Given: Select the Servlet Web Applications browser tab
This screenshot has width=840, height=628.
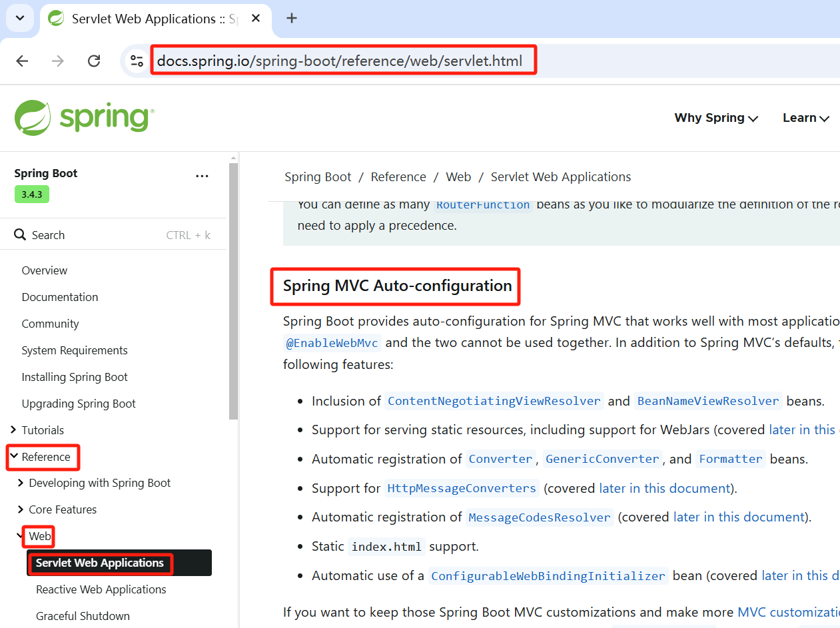Looking at the screenshot, I should (x=157, y=19).
